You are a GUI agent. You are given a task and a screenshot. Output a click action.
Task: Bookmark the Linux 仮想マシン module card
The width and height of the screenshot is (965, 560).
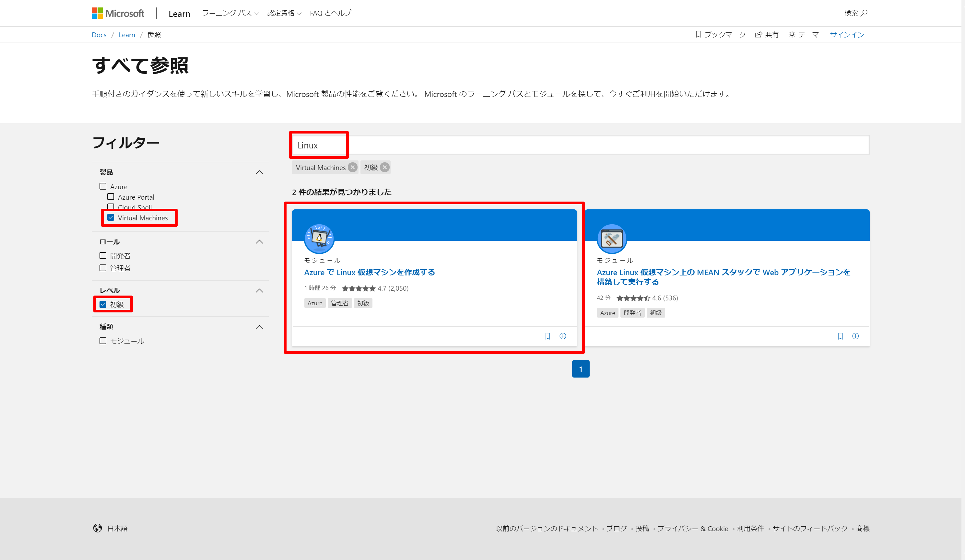[547, 336]
